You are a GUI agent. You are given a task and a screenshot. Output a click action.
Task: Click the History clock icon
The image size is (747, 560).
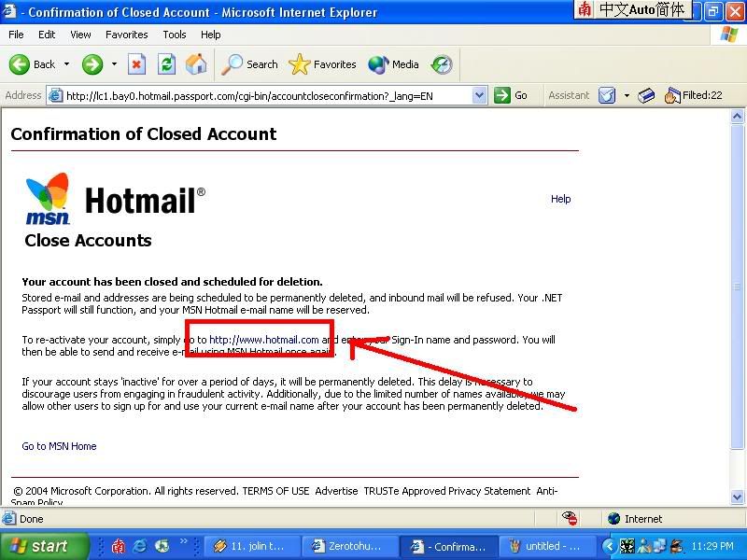tap(442, 64)
